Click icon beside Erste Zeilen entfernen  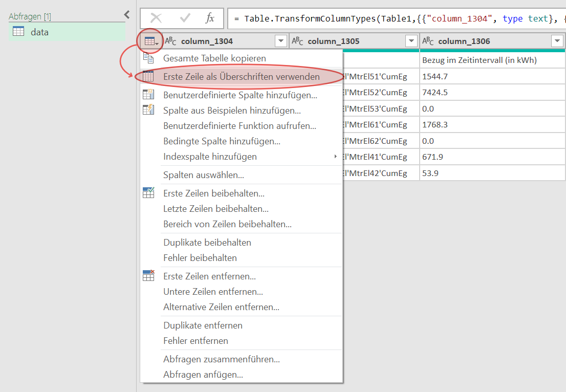point(148,275)
